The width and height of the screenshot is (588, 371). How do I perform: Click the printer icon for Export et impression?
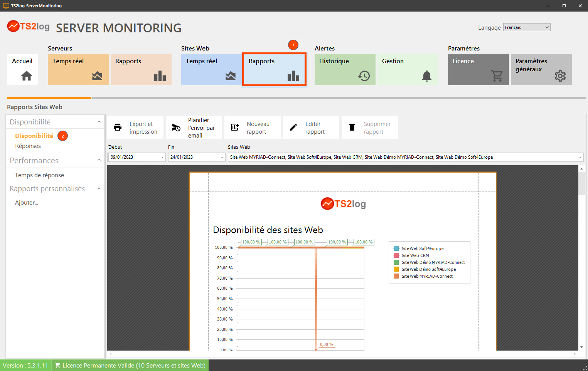(x=118, y=127)
